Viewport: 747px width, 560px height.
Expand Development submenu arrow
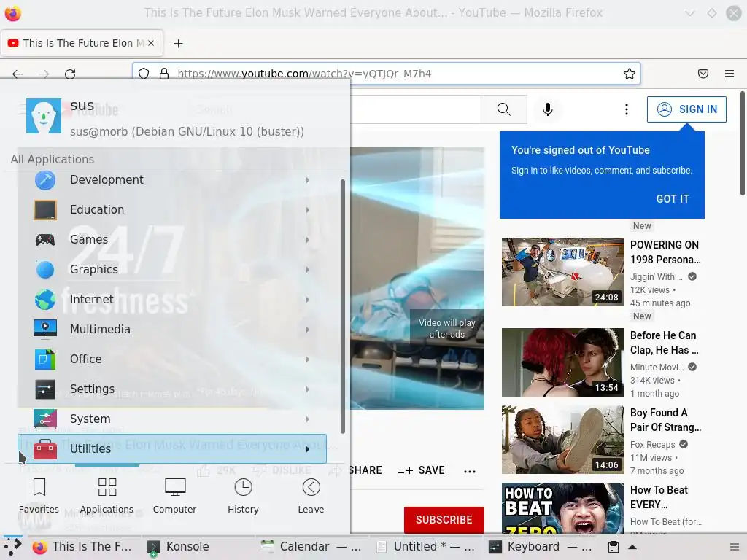point(308,180)
